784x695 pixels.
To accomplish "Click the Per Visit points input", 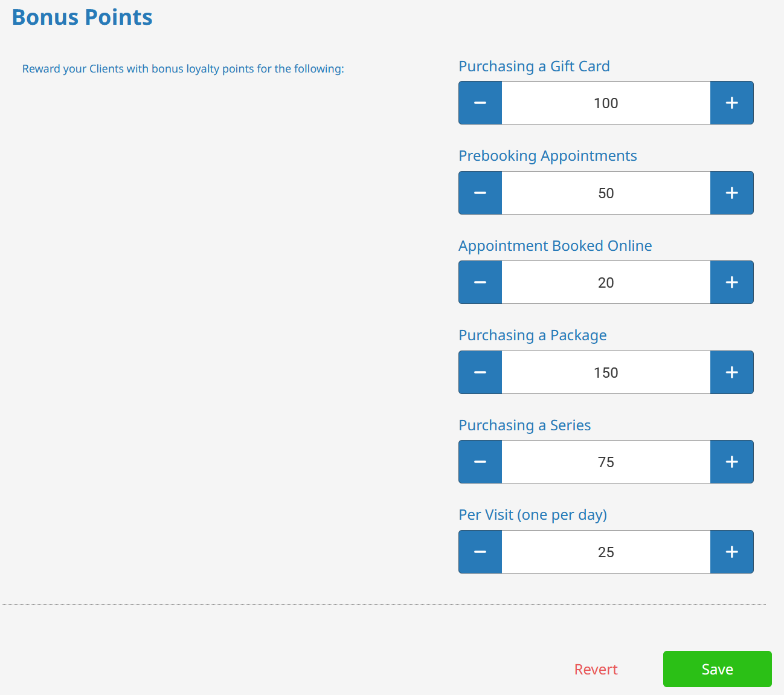I will click(606, 552).
